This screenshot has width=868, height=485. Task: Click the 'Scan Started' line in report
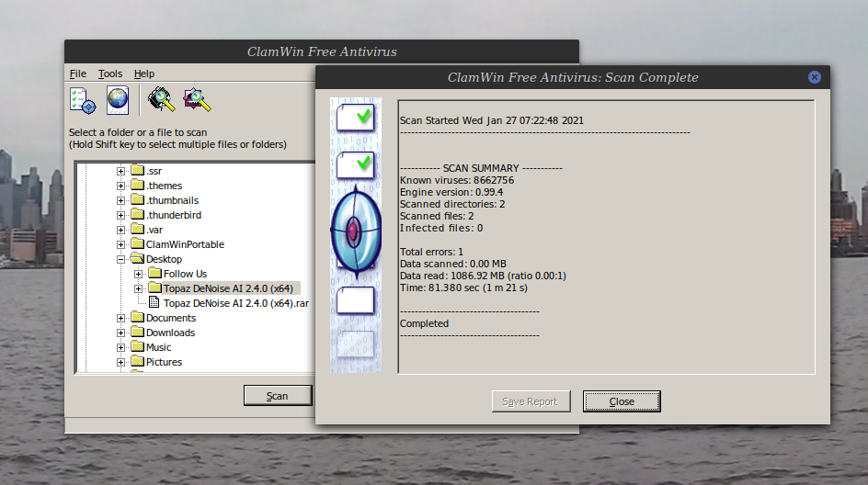(492, 120)
